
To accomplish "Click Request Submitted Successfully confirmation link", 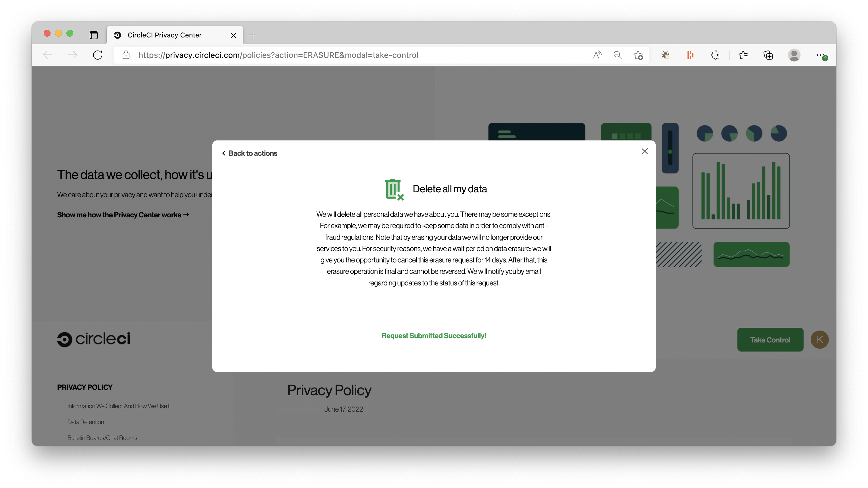I will 434,335.
